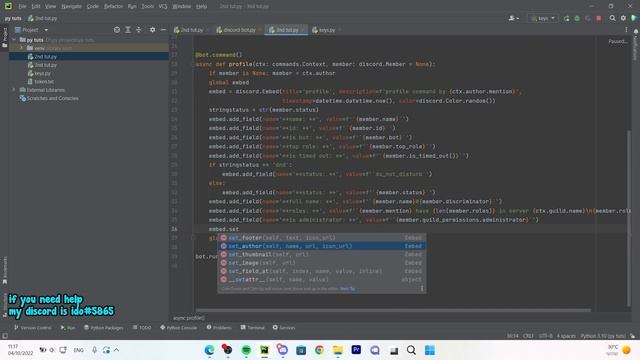Viewport: 640px width, 360px height.
Task: Open IDE settings gear in top toolbar
Action: click(623, 18)
